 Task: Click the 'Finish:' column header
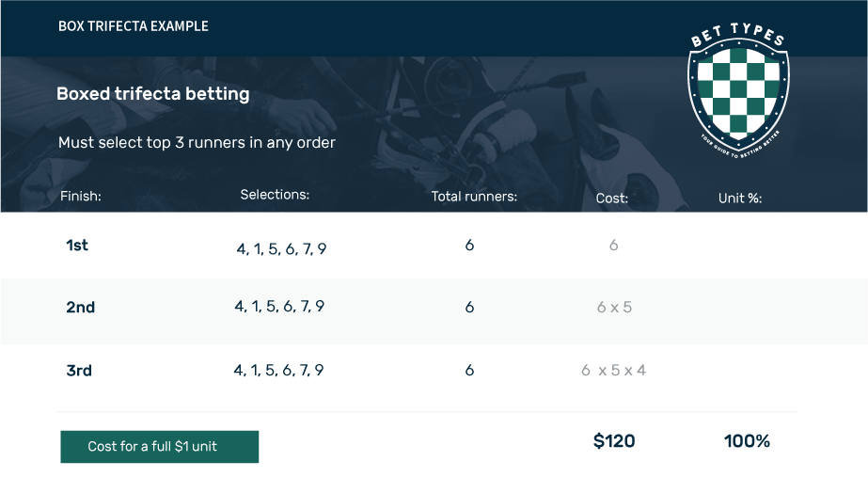coord(81,196)
